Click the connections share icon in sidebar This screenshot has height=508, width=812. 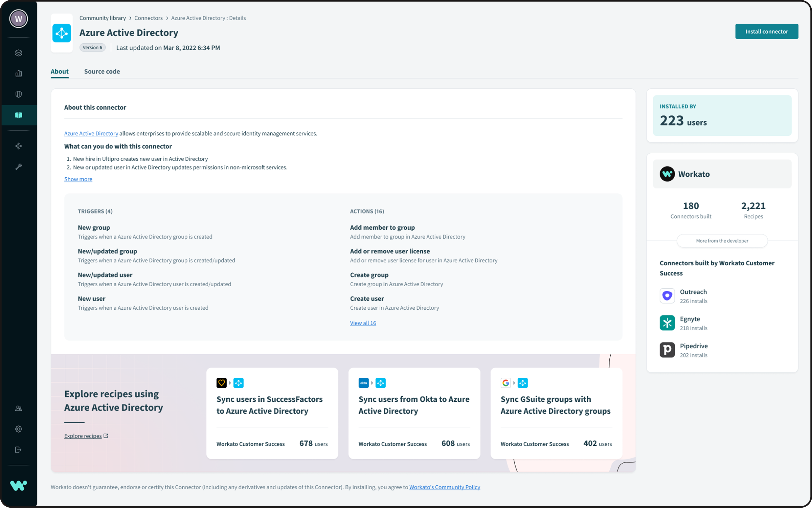click(19, 146)
